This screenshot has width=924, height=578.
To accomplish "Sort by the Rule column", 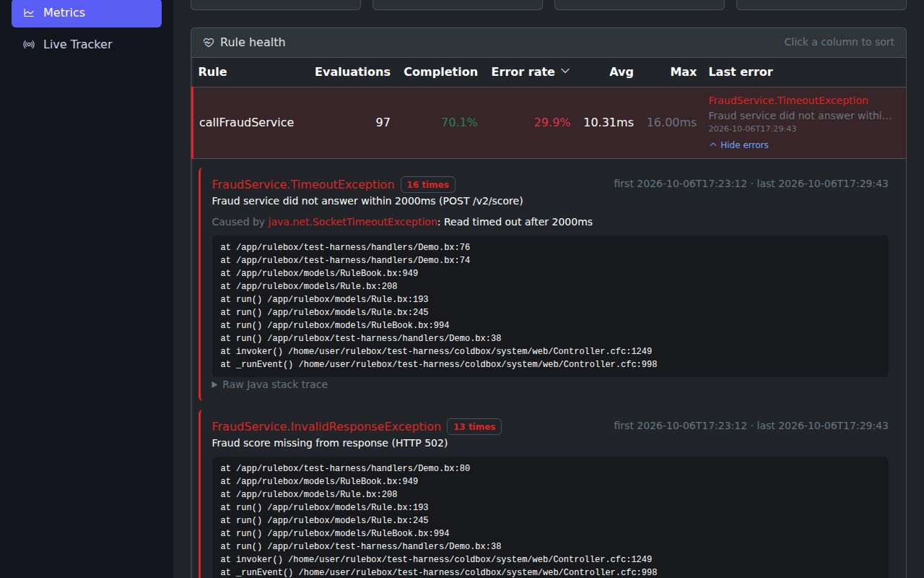I will [x=213, y=72].
